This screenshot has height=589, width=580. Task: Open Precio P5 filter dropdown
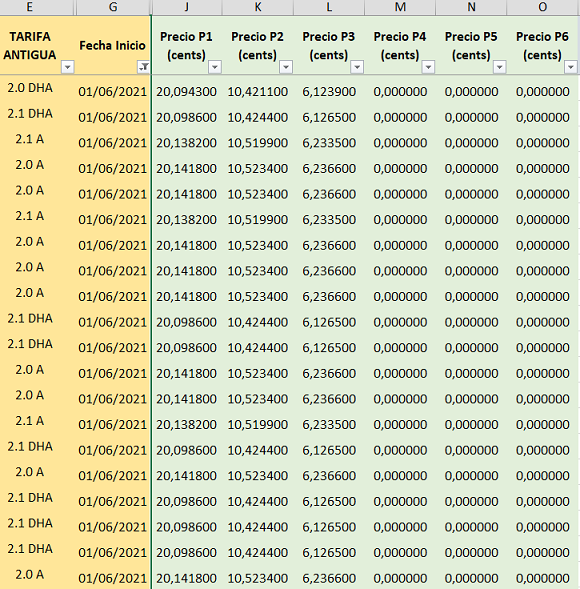(499, 67)
